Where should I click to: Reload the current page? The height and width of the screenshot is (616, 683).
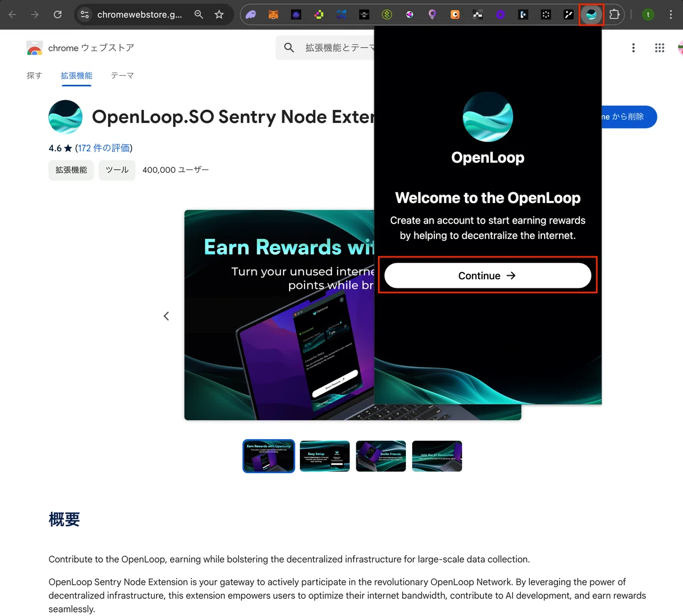pyautogui.click(x=57, y=15)
